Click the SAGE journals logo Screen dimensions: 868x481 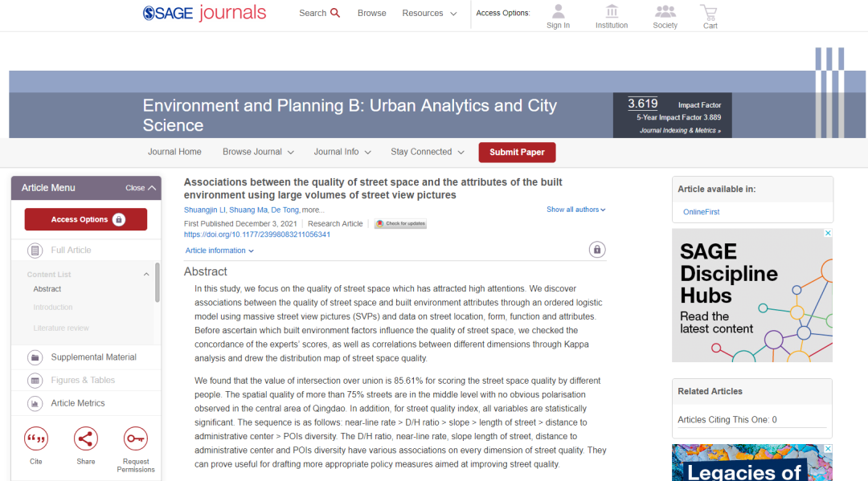point(204,13)
